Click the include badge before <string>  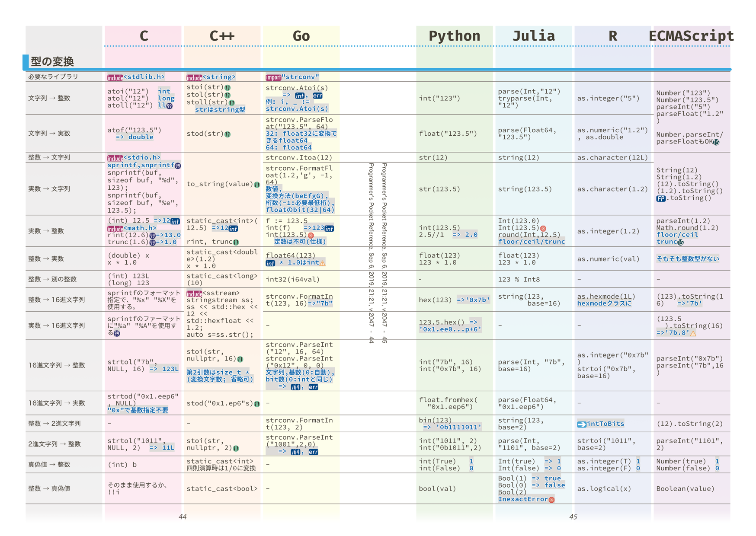click(x=194, y=77)
